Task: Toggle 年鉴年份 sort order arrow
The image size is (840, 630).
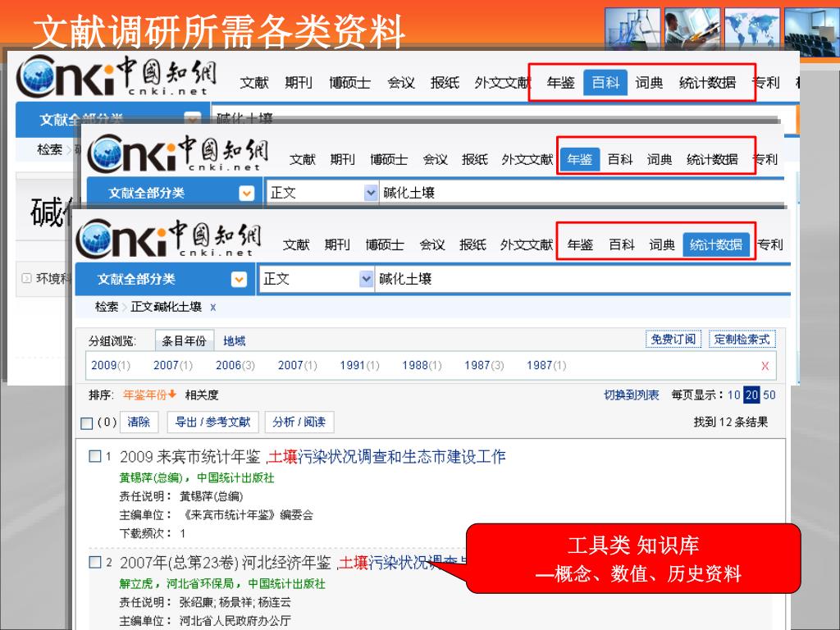Action: tap(172, 395)
